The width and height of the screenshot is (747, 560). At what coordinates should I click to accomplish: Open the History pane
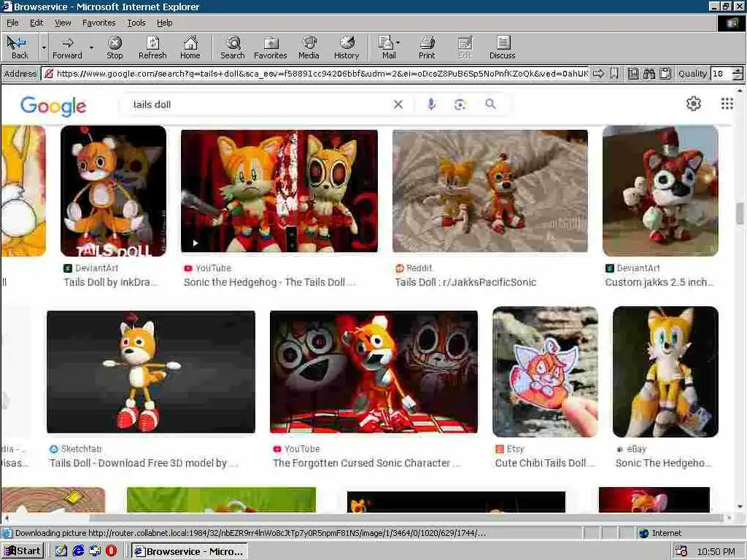347,47
